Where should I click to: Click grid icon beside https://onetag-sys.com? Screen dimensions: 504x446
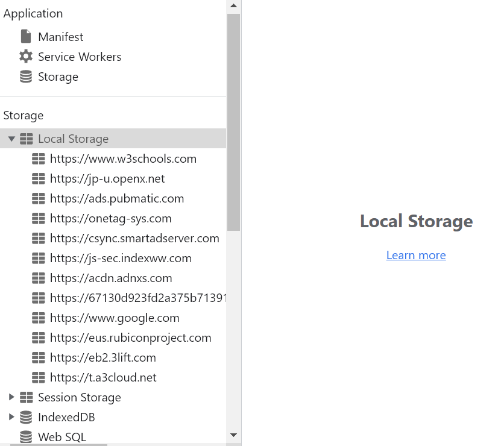click(39, 219)
